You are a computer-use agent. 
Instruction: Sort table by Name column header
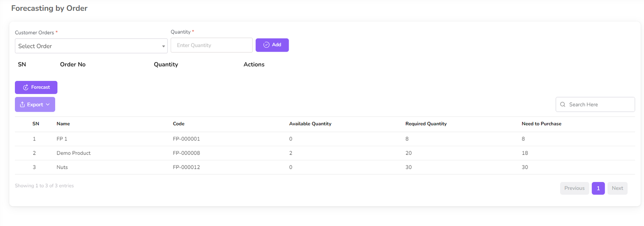63,124
